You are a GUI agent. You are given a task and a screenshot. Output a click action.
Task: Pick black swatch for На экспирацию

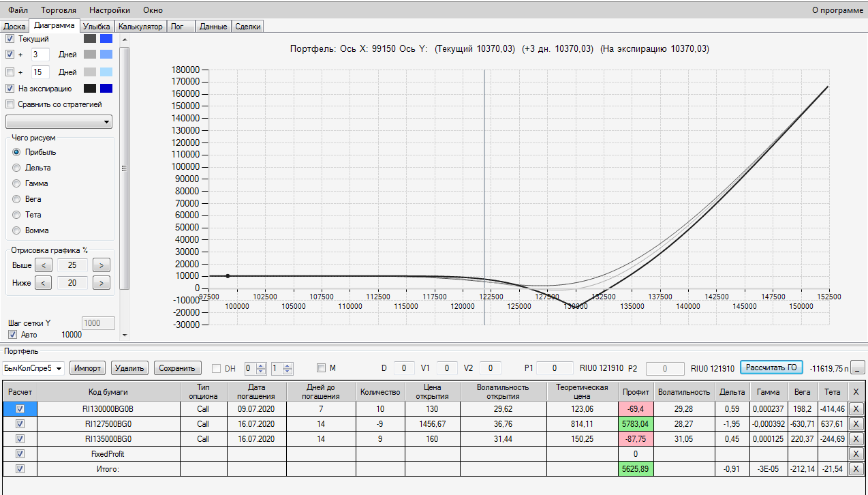(x=90, y=88)
